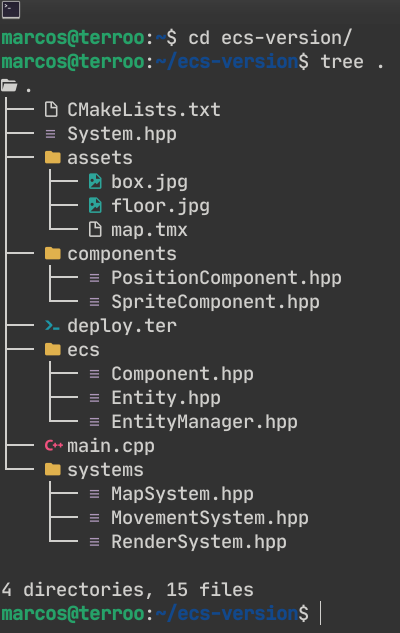Click the terminal icon at top left
Image resolution: width=400 pixels, height=633 pixels.
10,10
